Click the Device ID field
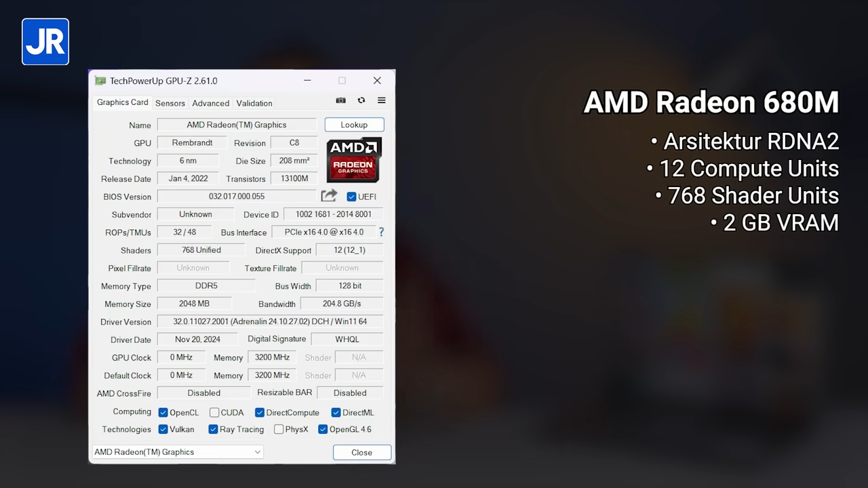The height and width of the screenshot is (488, 868). (x=333, y=214)
